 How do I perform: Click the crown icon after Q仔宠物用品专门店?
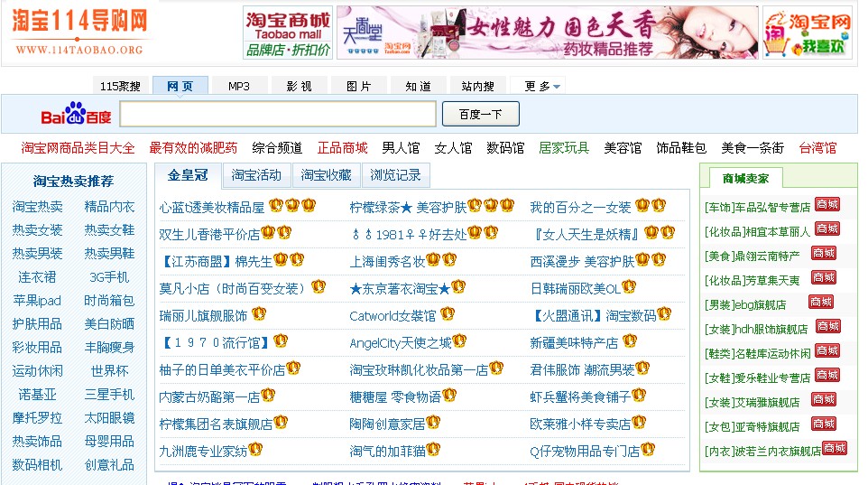coord(648,450)
